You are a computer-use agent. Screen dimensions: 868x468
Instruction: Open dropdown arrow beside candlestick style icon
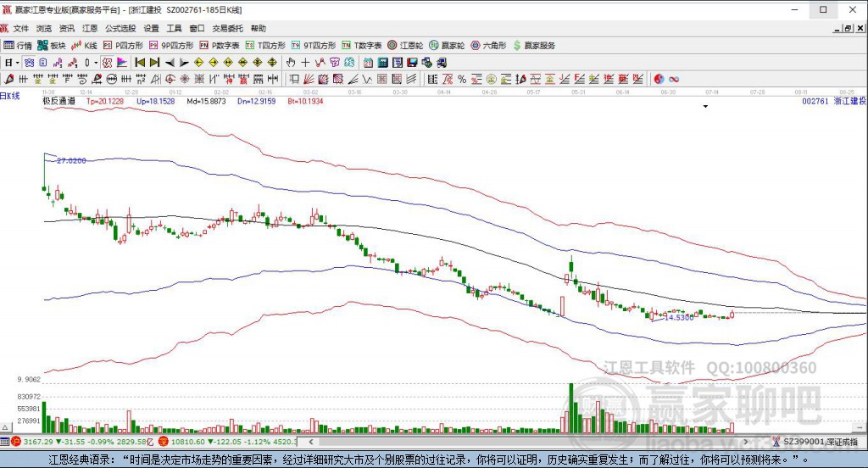click(95, 63)
